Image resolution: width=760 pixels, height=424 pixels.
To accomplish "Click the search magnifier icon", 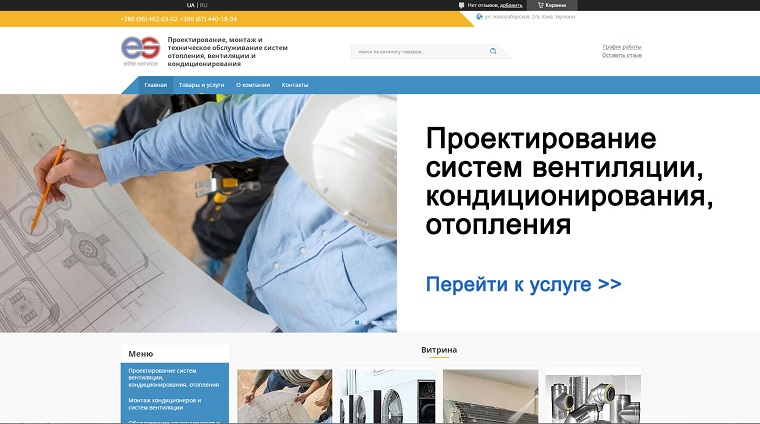I will [493, 51].
